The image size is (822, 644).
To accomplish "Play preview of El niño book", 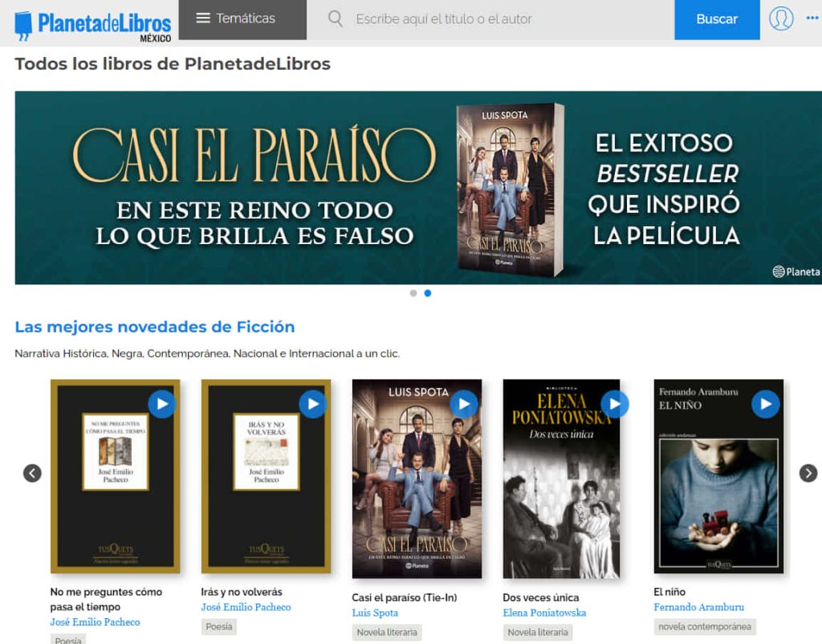I will (x=766, y=404).
